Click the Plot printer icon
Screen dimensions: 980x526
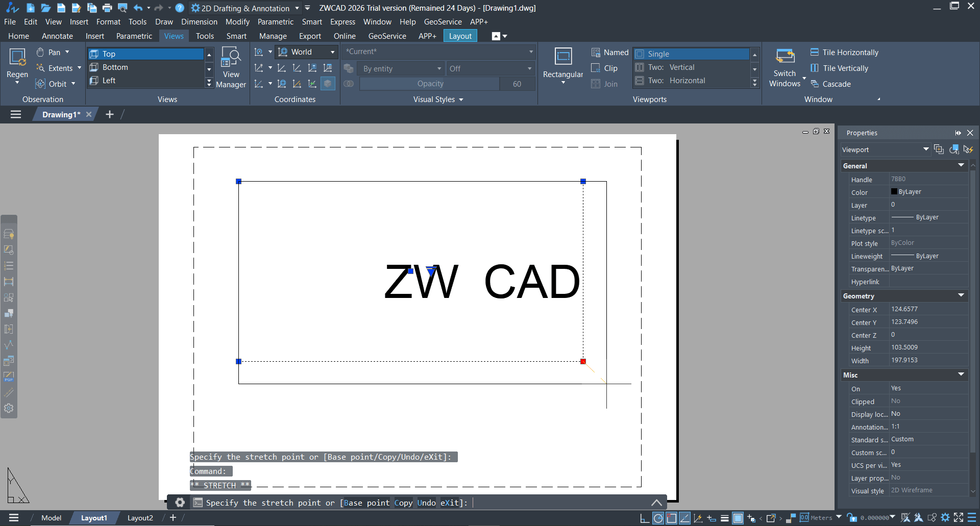pyautogui.click(x=107, y=8)
